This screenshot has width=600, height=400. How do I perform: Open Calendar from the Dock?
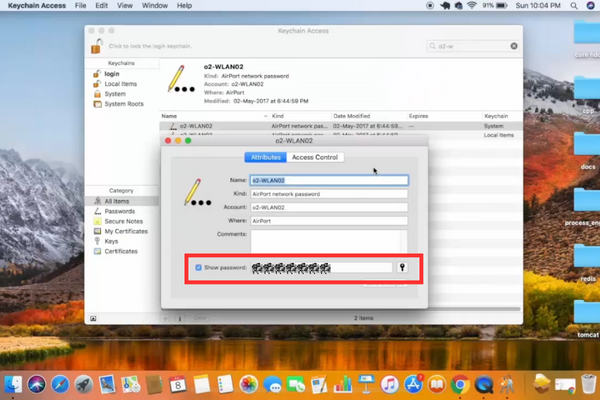[178, 384]
